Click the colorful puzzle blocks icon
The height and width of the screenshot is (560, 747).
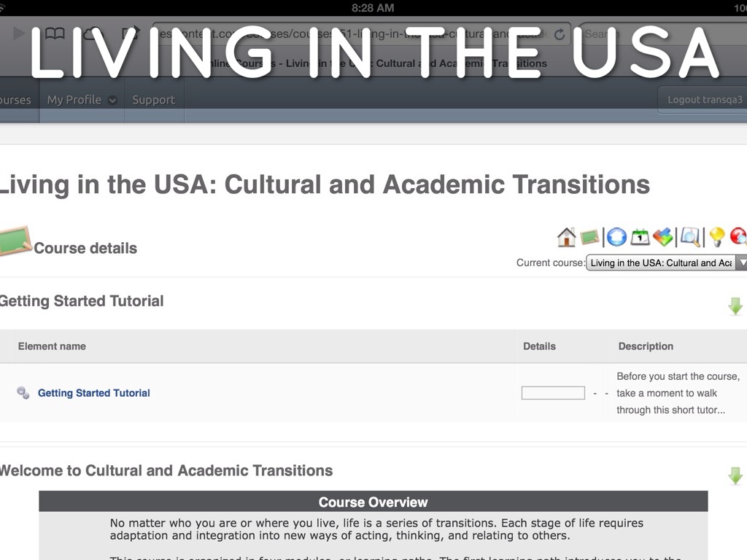point(663,237)
